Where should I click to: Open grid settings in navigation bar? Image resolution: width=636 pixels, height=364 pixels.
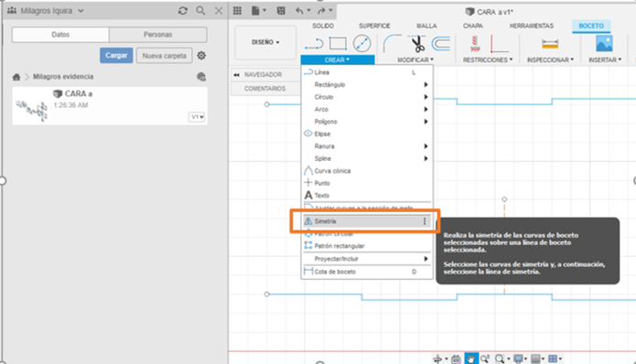(x=537, y=359)
